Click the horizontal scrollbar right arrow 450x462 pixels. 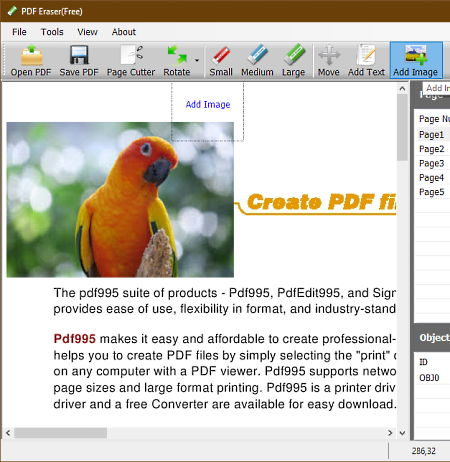click(390, 433)
